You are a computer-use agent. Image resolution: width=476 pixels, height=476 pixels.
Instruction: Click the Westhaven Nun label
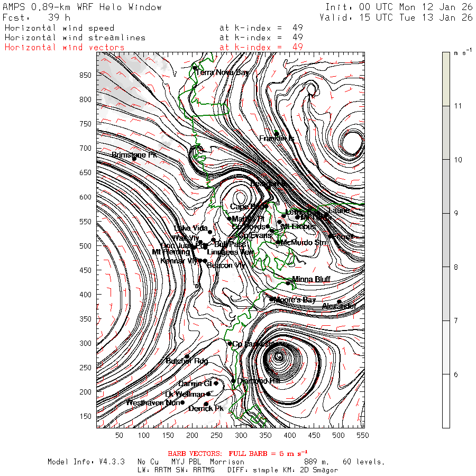coord(153,402)
